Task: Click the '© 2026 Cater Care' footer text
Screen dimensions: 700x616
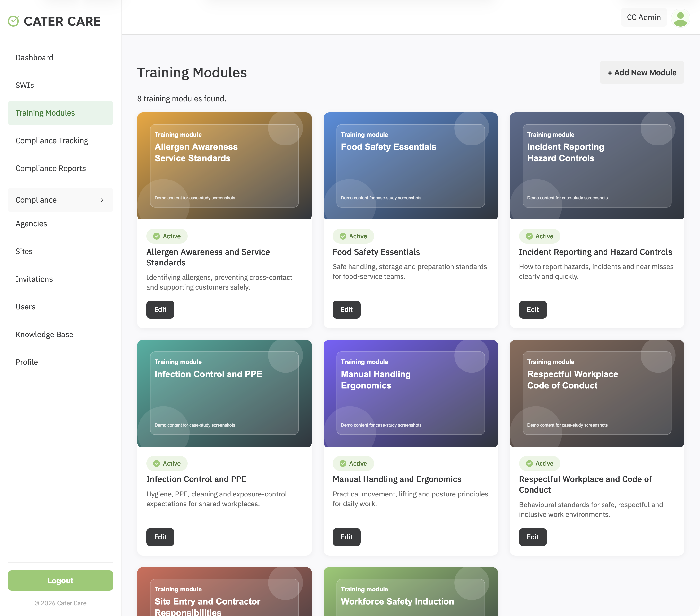Action: click(60, 603)
